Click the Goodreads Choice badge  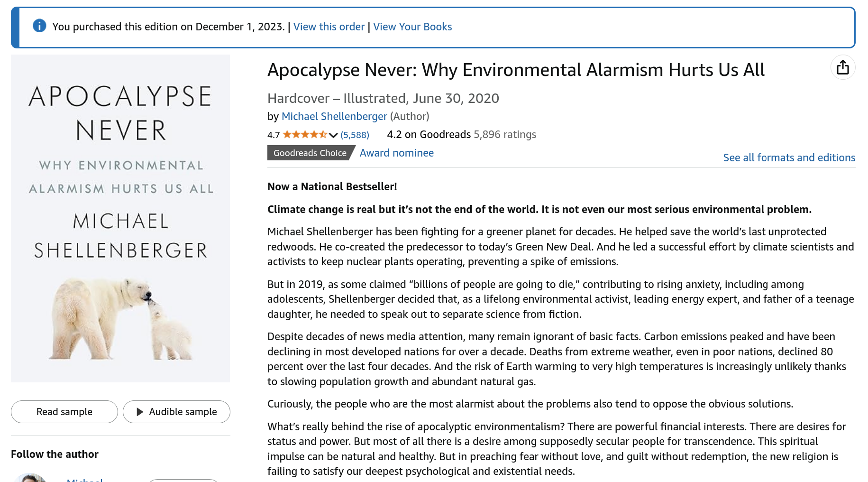[310, 153]
